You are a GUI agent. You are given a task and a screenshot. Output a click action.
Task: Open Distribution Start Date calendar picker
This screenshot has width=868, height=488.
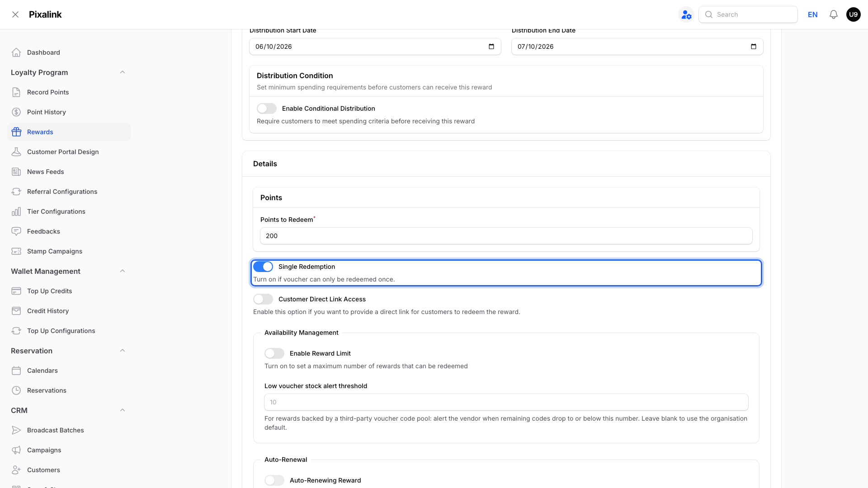click(491, 47)
